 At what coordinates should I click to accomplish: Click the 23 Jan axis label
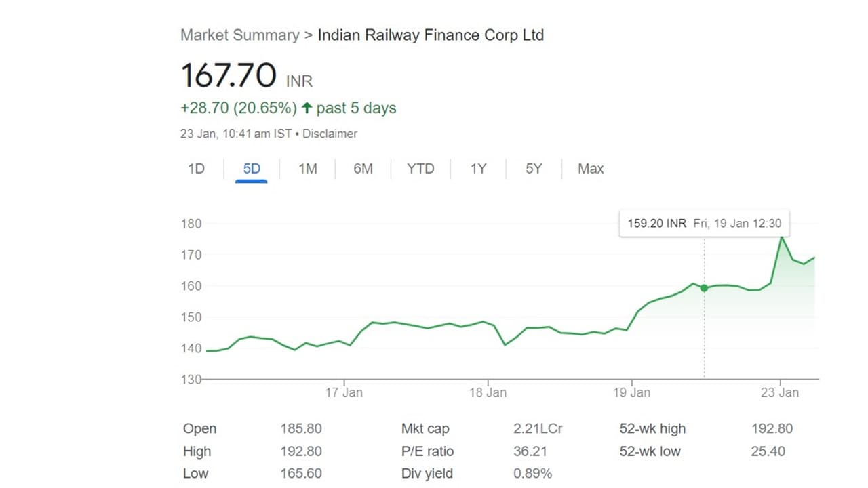click(780, 392)
